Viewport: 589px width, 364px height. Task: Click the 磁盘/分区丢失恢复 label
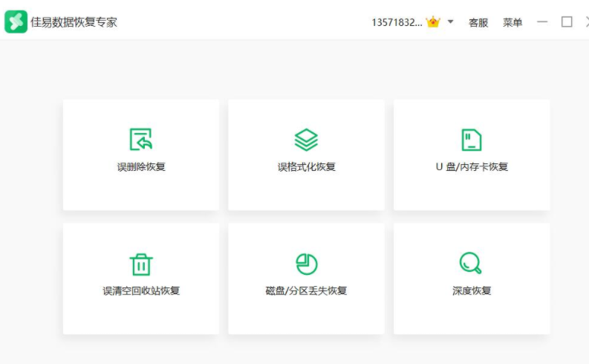(306, 290)
